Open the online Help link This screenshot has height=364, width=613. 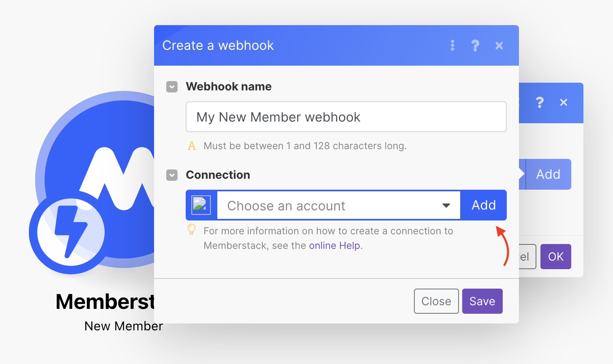[x=334, y=246]
